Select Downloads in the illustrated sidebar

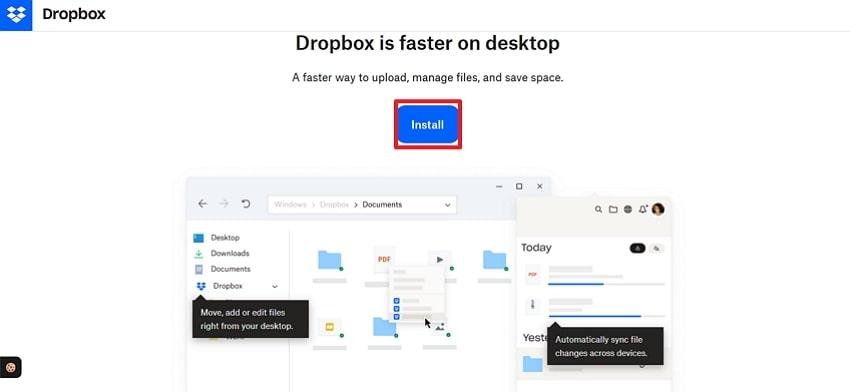pos(222,253)
